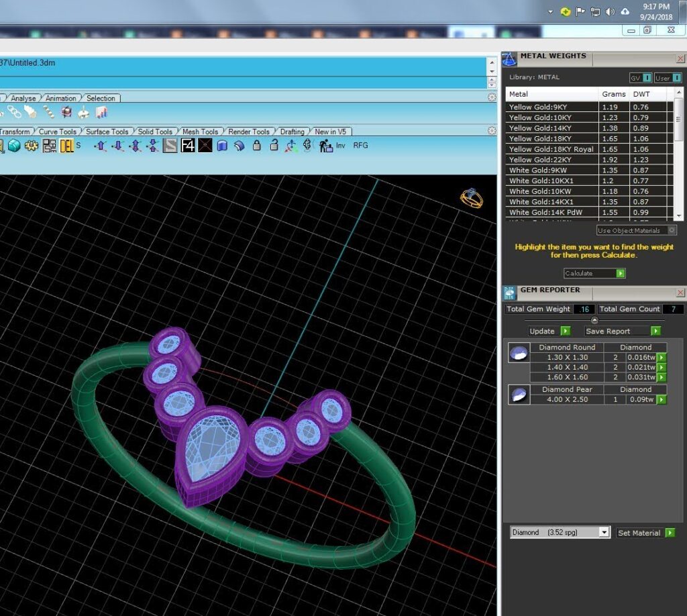This screenshot has height=616, width=687.
Task: Click the bar chart icon under Analyse
Action: (x=101, y=113)
